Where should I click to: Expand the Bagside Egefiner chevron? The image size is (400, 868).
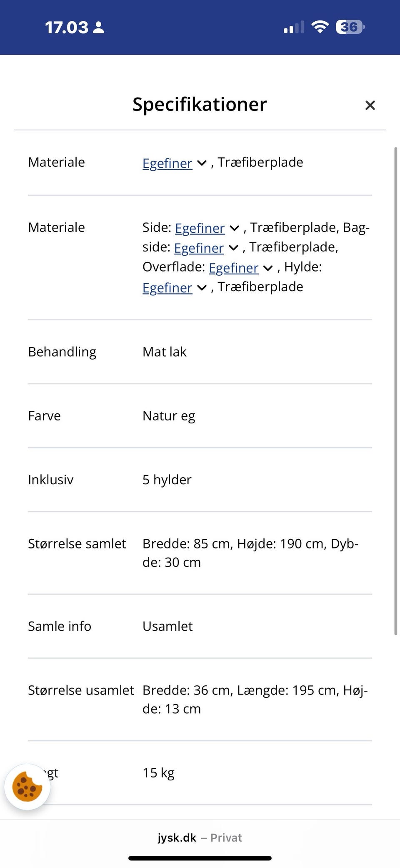pos(233,248)
